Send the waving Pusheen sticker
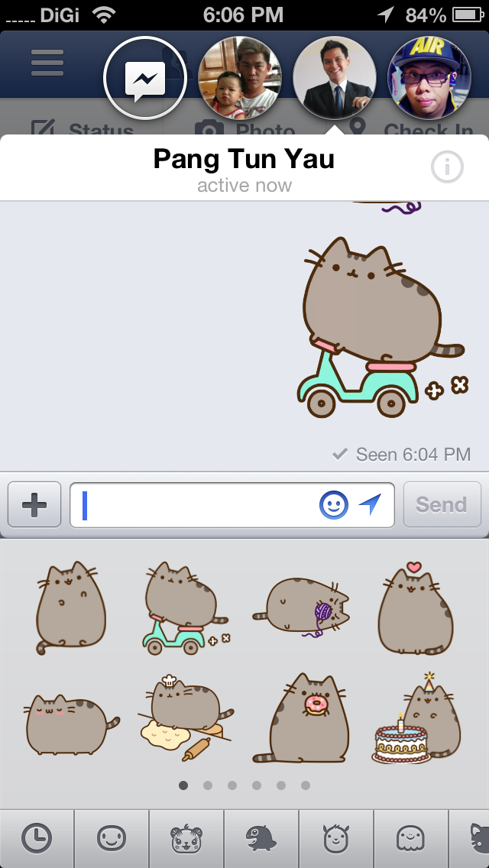 pos(70,607)
